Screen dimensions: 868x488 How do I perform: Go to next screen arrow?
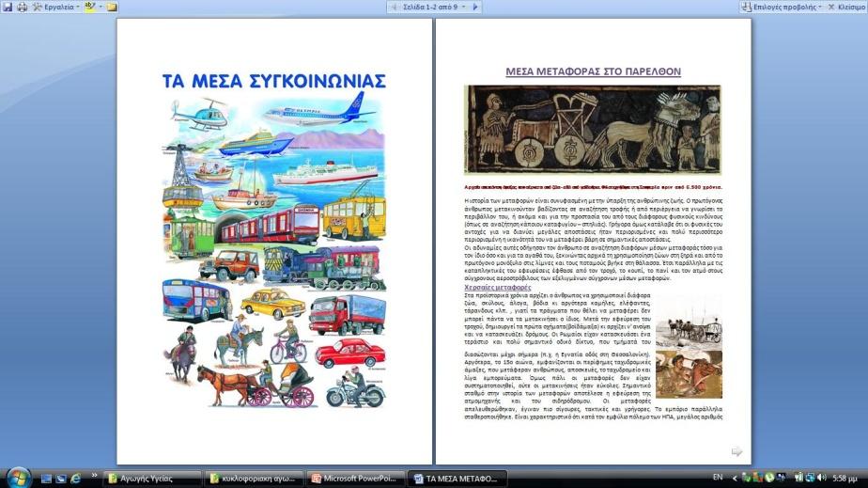pos(475,8)
